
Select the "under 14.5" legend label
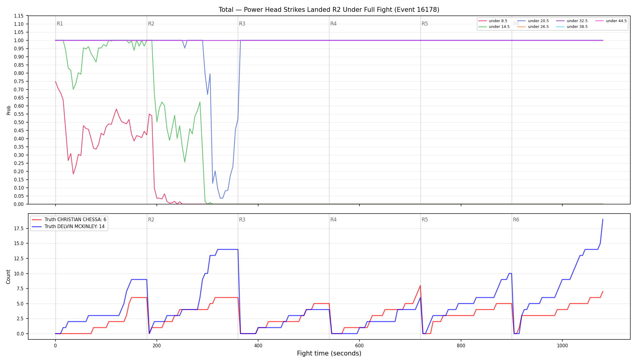(x=499, y=27)
